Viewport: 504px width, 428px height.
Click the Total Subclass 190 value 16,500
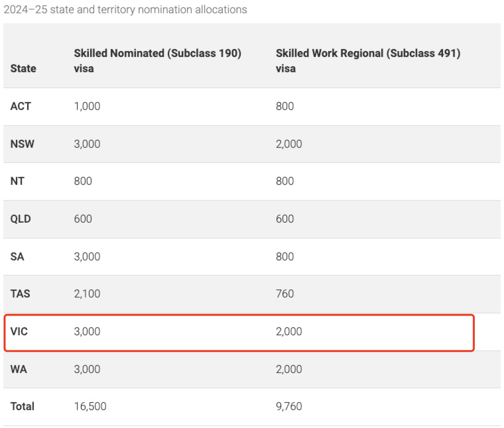pos(90,406)
